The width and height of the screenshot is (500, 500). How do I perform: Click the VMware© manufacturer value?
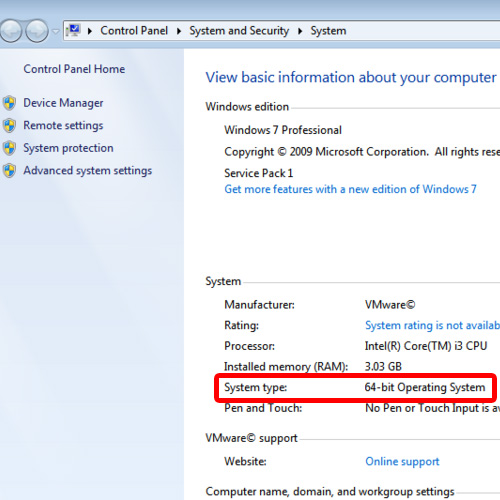[390, 305]
